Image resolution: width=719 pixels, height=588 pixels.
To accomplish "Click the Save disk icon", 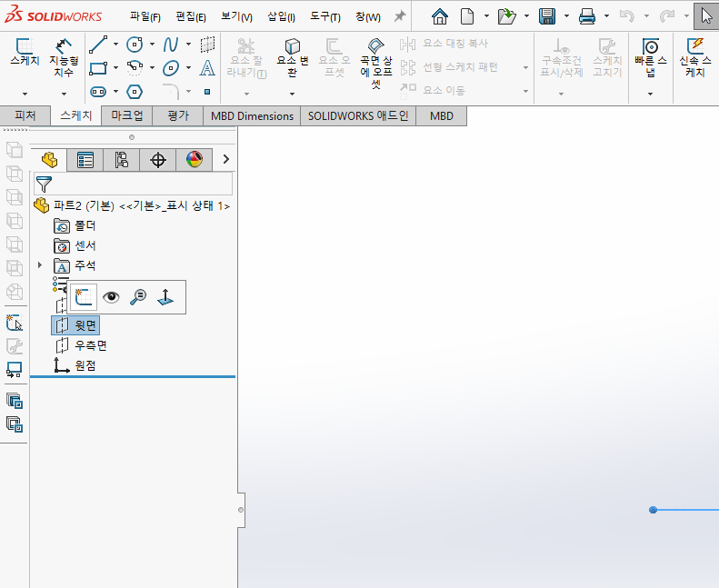I will [x=547, y=16].
